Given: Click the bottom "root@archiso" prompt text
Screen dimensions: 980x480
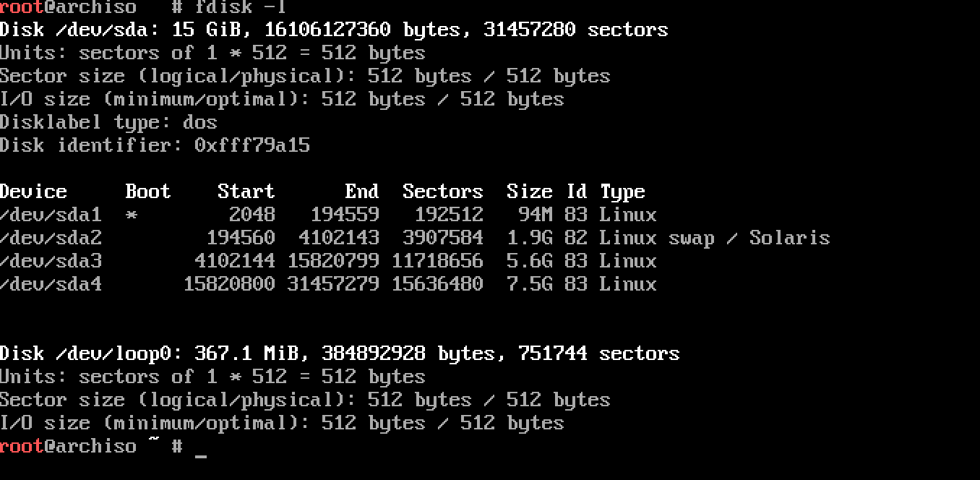Looking at the screenshot, I should pos(68,446).
